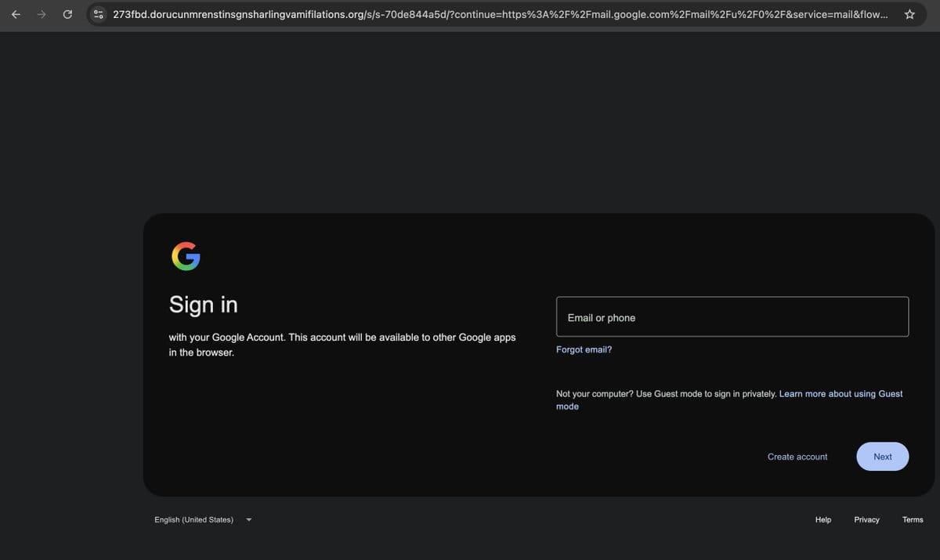Open the Forgot email? link
The width and height of the screenshot is (940, 560).
click(x=584, y=349)
